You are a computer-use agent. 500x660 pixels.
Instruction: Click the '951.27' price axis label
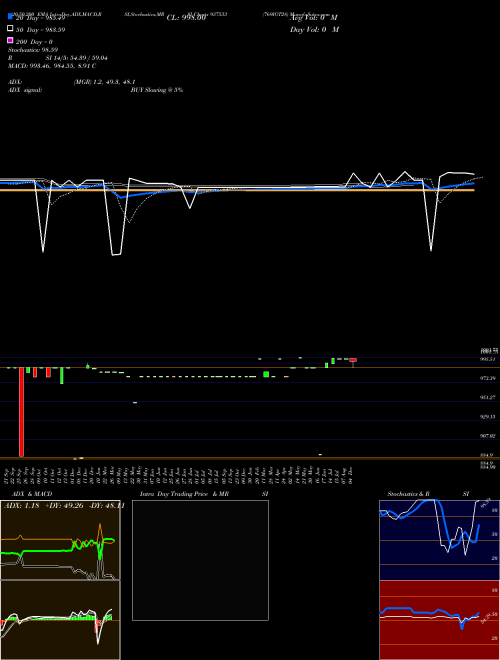488,397
